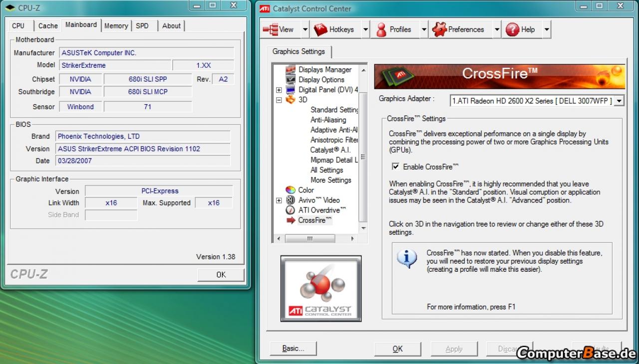Open the Memory tab in CPU-Z
The image size is (639, 364).
click(116, 26)
